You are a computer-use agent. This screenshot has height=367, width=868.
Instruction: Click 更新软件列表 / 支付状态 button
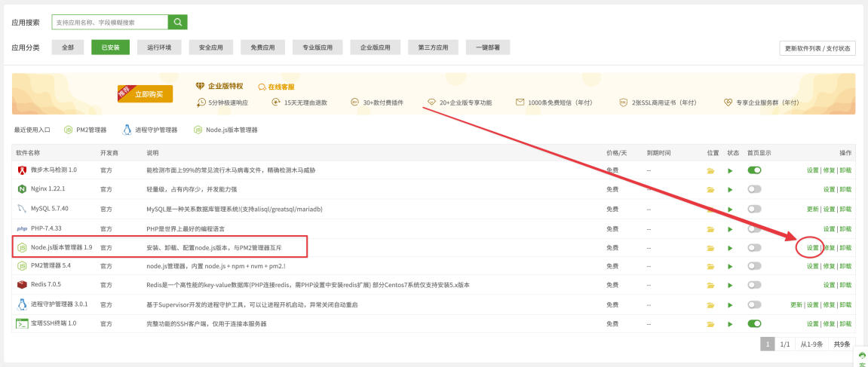point(817,48)
